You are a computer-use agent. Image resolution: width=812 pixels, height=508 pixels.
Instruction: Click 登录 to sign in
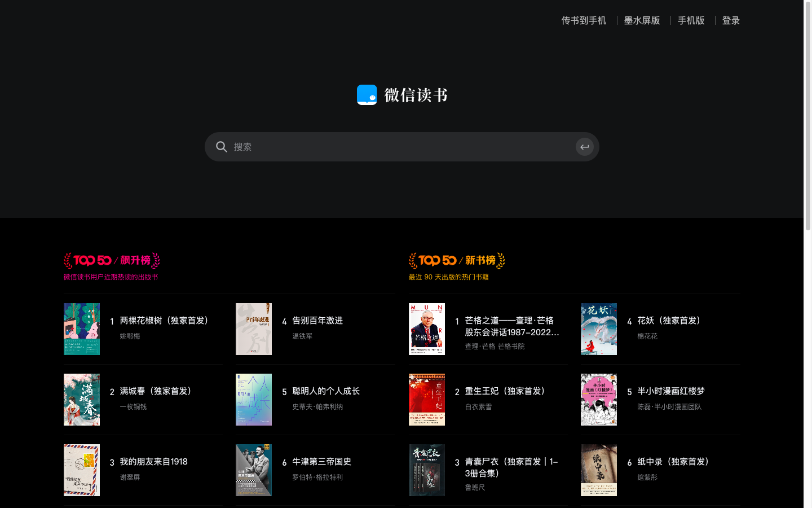pyautogui.click(x=731, y=20)
